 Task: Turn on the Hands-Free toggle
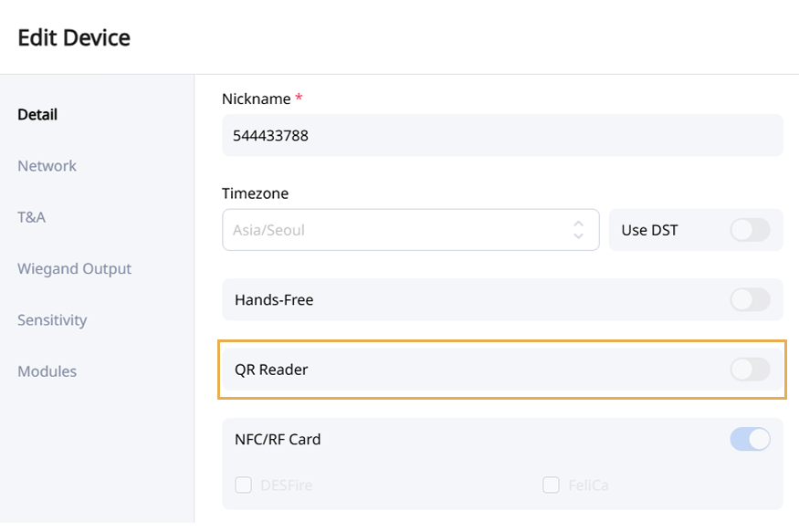pyautogui.click(x=750, y=299)
